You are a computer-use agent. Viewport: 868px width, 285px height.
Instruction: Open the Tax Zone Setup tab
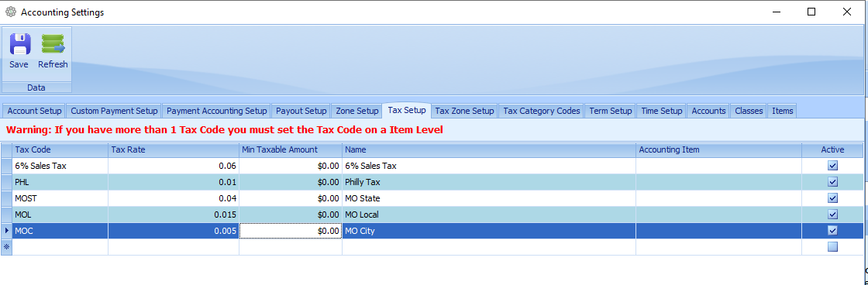pyautogui.click(x=464, y=111)
